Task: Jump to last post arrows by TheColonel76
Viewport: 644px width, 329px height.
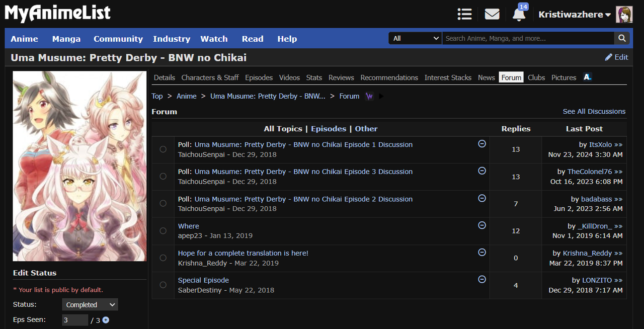Action: [x=618, y=172]
